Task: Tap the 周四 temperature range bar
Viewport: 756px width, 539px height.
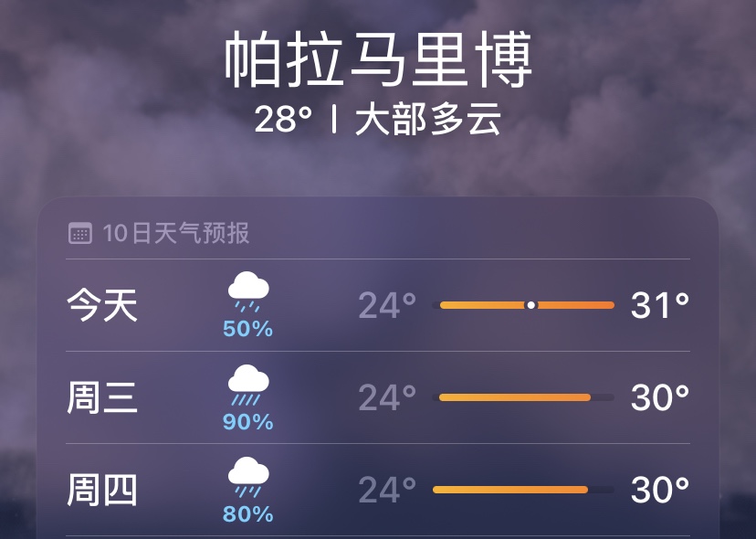Action: point(523,490)
